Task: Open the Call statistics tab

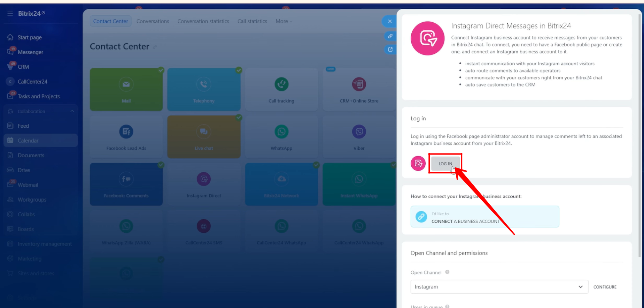Action: click(x=252, y=21)
